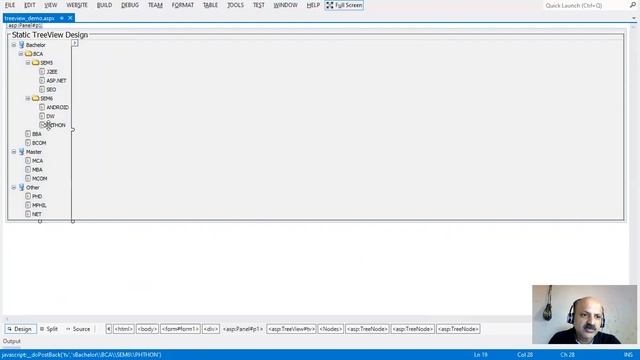The image size is (640, 360).
Task: Open the Output panel tab
Action: click(12, 341)
